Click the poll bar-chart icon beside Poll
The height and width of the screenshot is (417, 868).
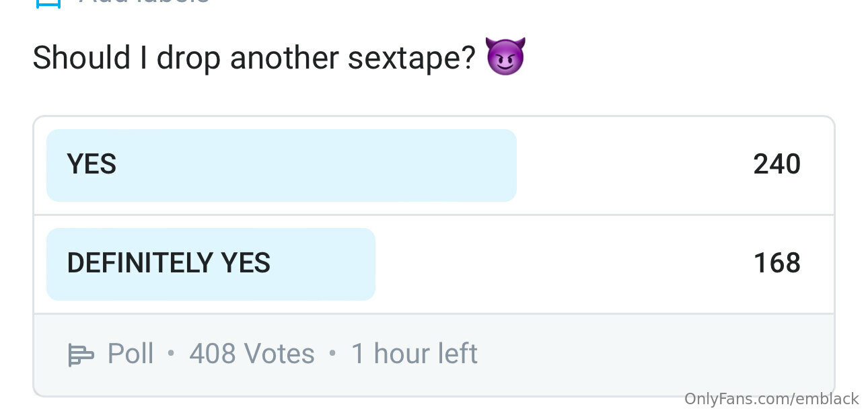(x=81, y=354)
